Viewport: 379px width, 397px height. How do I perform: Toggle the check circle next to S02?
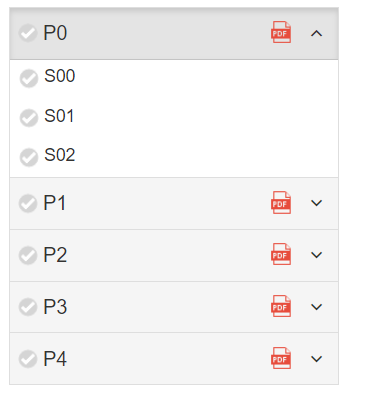pos(29,157)
